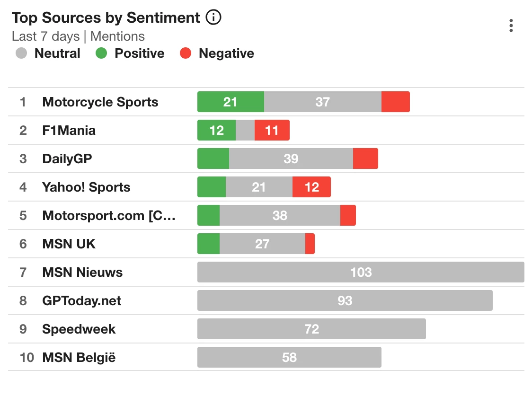Viewport: 532px width, 405px height.
Task: Click MSN UK neutral bar showing 27
Action: (x=262, y=244)
